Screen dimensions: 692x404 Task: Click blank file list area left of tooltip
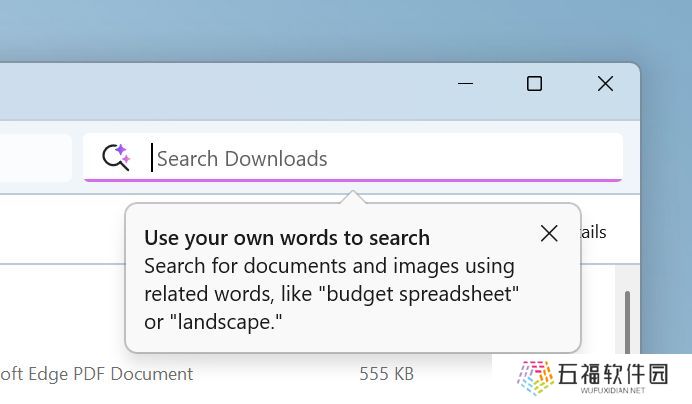pos(62,309)
